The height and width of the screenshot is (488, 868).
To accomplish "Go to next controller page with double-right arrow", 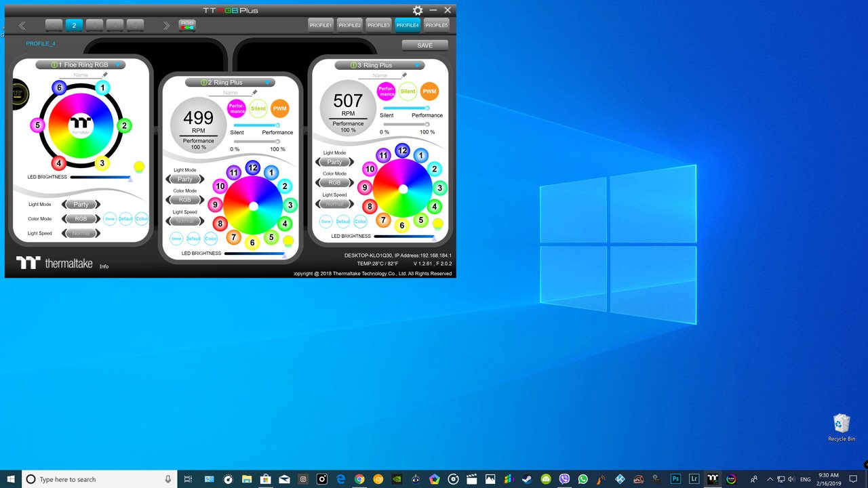I will click(166, 26).
